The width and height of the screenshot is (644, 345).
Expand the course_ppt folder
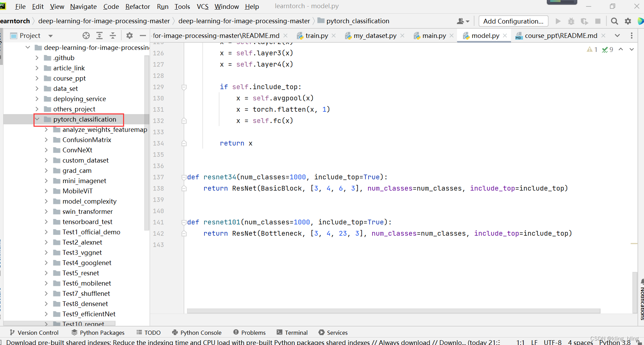point(37,78)
